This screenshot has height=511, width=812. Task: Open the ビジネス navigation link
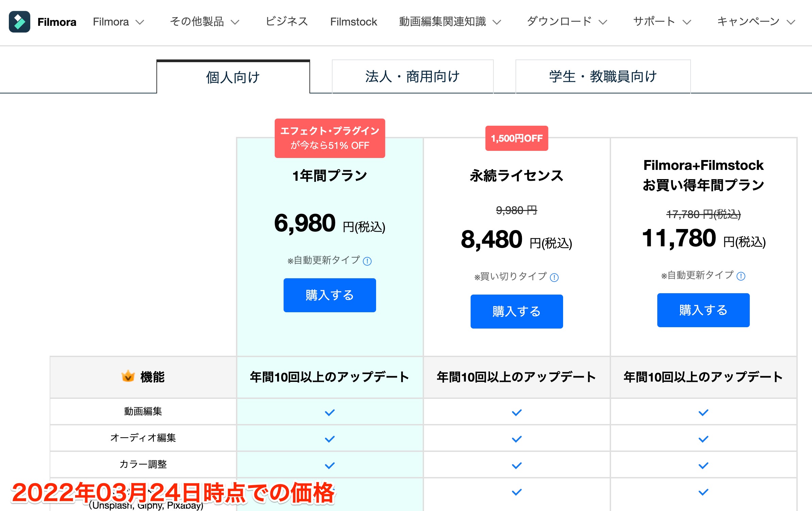click(287, 22)
